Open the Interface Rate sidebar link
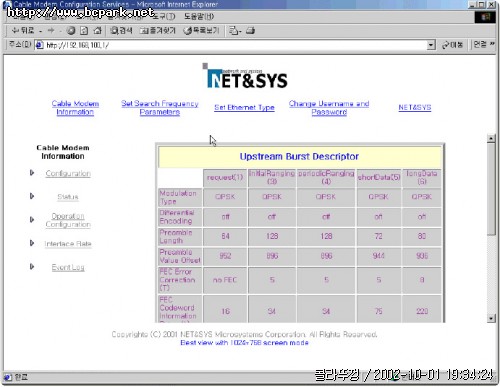500x387 pixels. pos(68,244)
